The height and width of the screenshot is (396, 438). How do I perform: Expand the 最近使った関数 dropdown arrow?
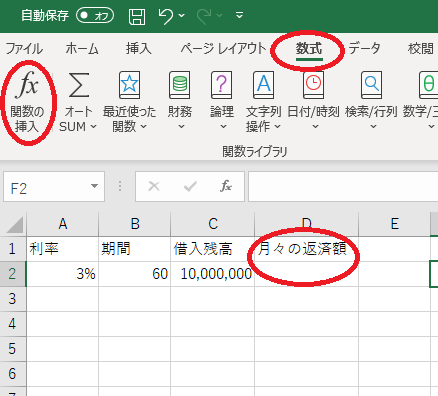[x=144, y=127]
